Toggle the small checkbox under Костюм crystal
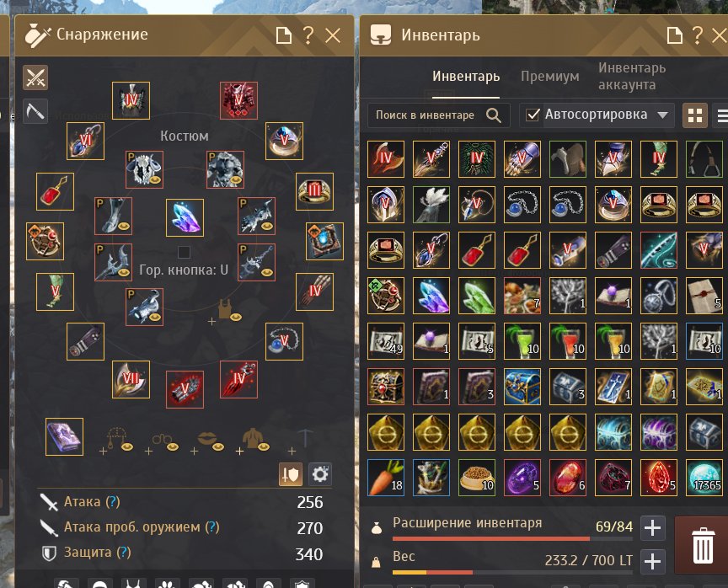728x588 pixels. pyautogui.click(x=184, y=252)
